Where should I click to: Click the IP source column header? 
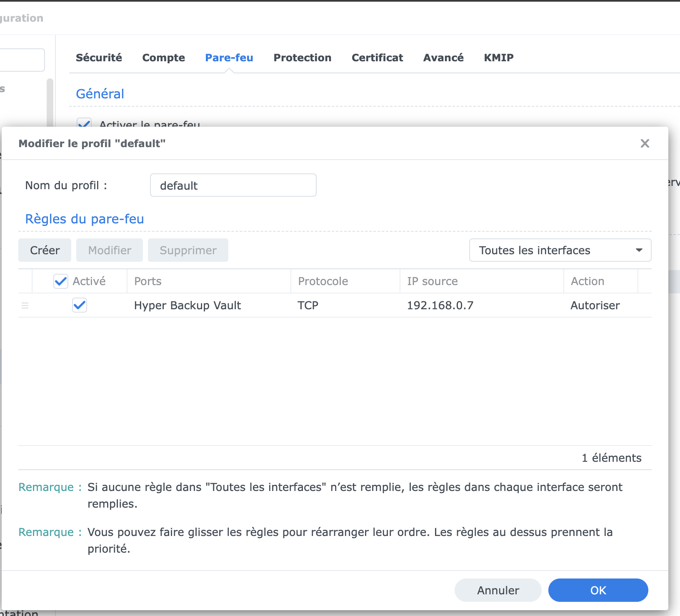pyautogui.click(x=481, y=281)
